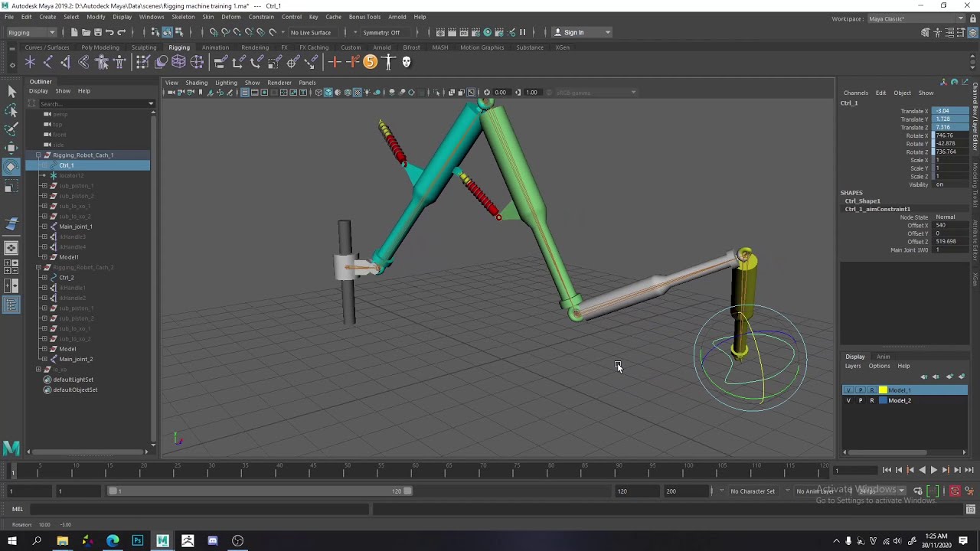Collapse the Rigging_Robot_Cach_1 group

pyautogui.click(x=38, y=155)
